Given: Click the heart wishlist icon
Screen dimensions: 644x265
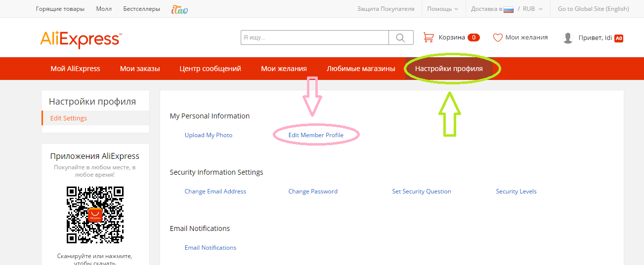Looking at the screenshot, I should pyautogui.click(x=498, y=38).
